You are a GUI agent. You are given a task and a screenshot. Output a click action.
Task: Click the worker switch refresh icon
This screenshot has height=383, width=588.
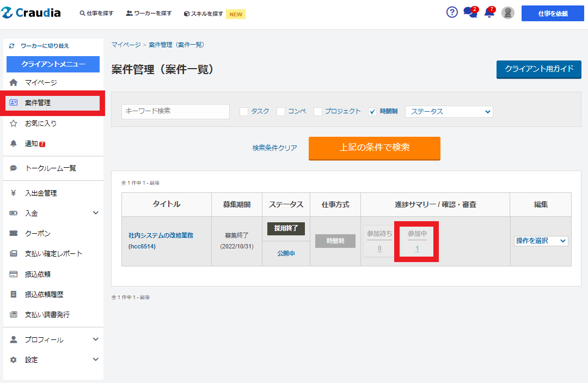click(x=11, y=46)
